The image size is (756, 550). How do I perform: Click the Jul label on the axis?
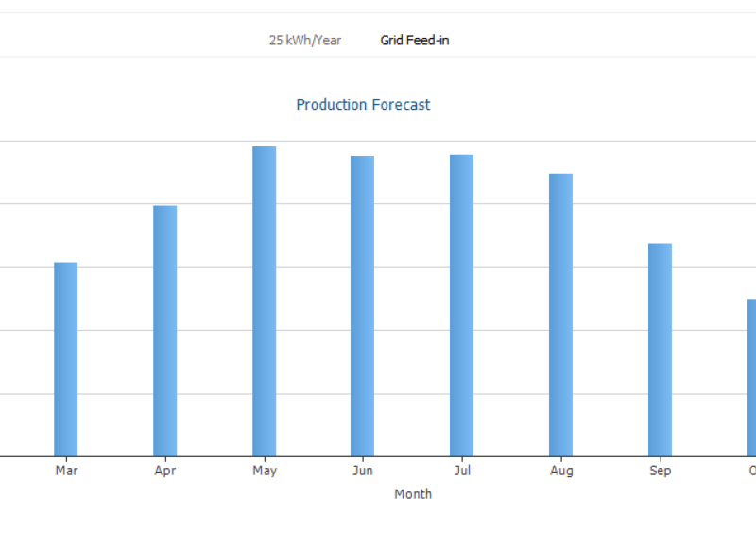462,471
